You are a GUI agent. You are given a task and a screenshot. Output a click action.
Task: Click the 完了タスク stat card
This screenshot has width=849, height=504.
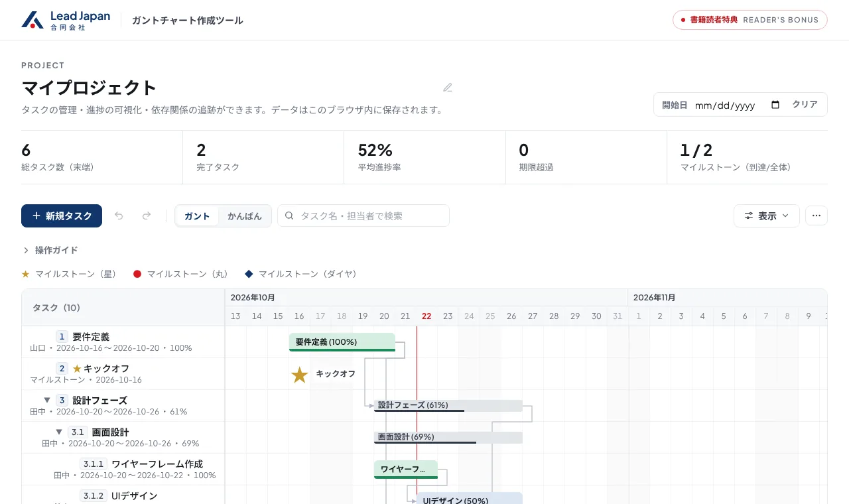pyautogui.click(x=263, y=157)
